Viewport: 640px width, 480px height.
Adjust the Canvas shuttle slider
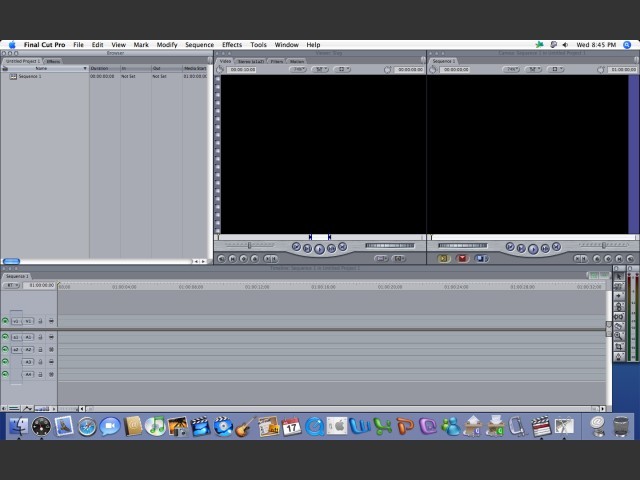coord(604,245)
